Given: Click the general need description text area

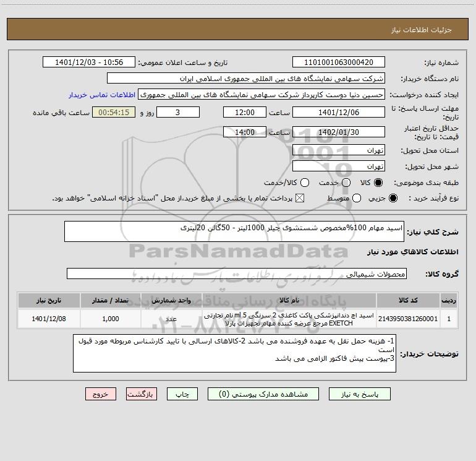Looking at the screenshot, I should [234, 231].
